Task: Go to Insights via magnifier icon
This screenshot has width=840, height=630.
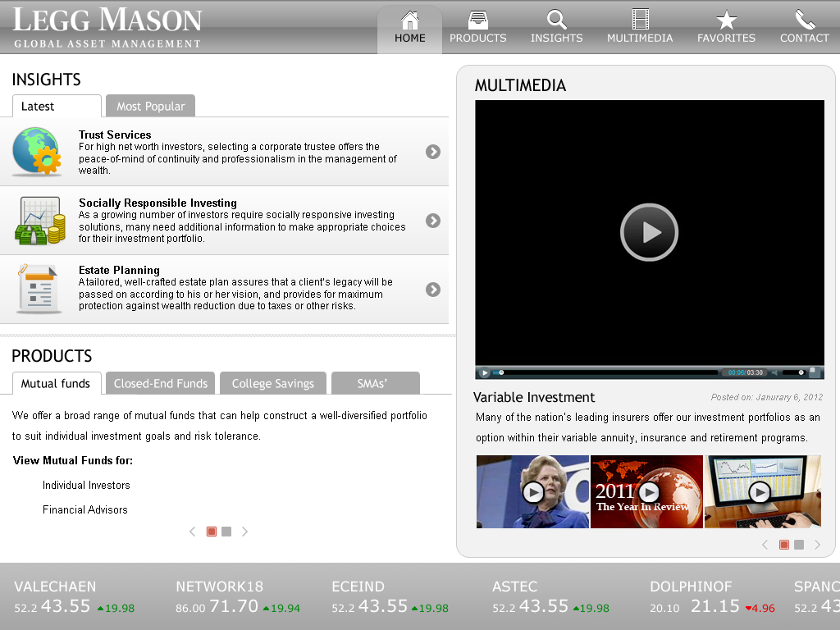Action: (556, 21)
